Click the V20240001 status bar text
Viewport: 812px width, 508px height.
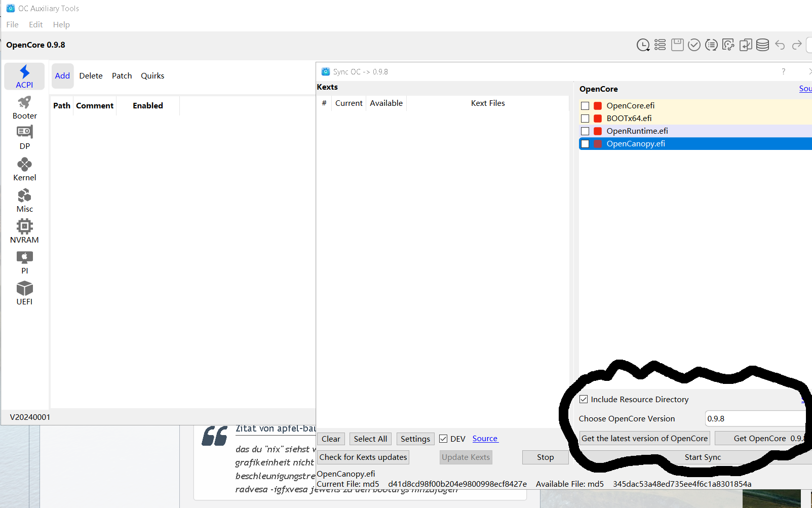pos(30,417)
